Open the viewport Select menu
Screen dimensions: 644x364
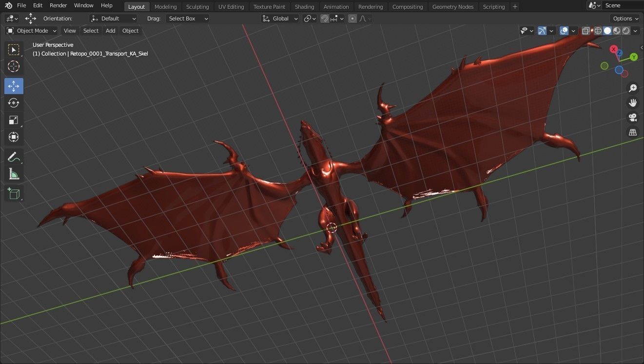click(91, 31)
